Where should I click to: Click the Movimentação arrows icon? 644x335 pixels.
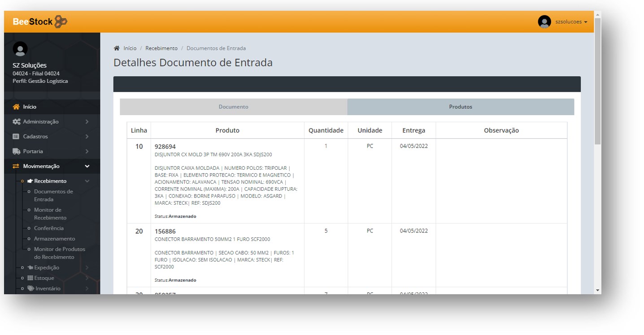[16, 166]
